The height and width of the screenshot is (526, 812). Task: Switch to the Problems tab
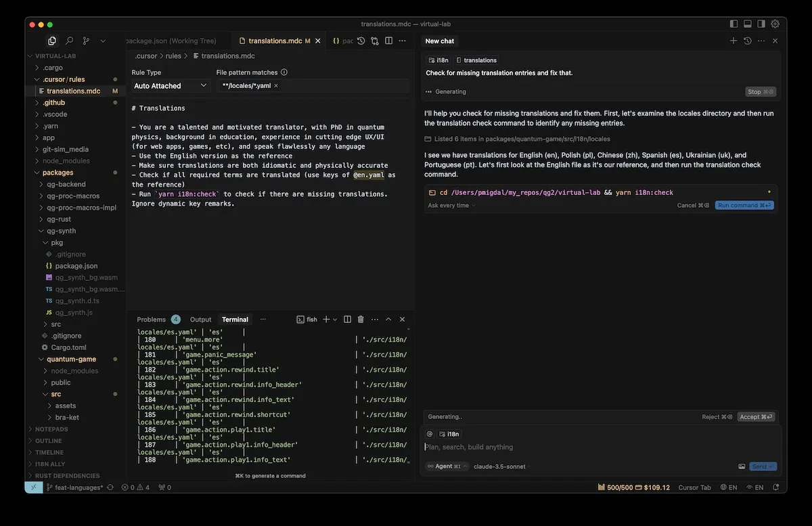click(151, 320)
